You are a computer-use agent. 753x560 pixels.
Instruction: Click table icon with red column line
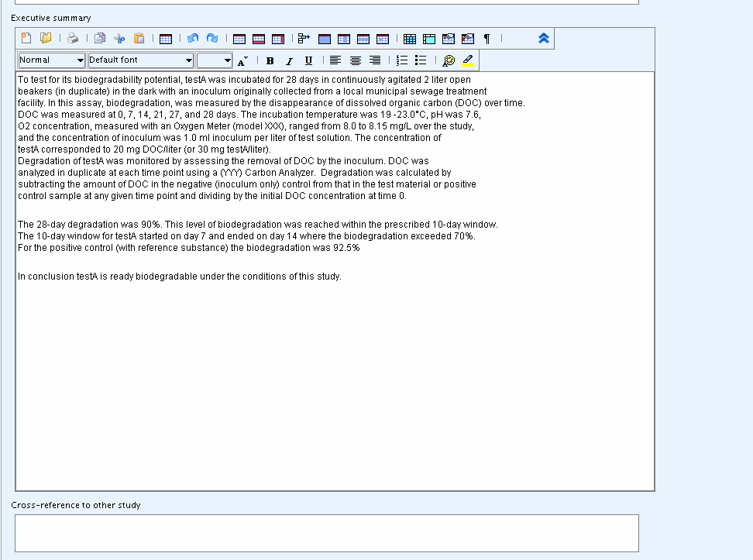pos(278,39)
